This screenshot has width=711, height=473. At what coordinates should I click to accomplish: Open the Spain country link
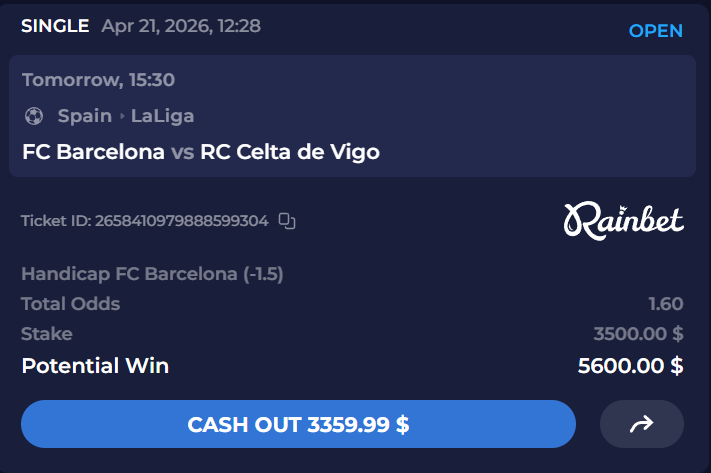tap(84, 116)
